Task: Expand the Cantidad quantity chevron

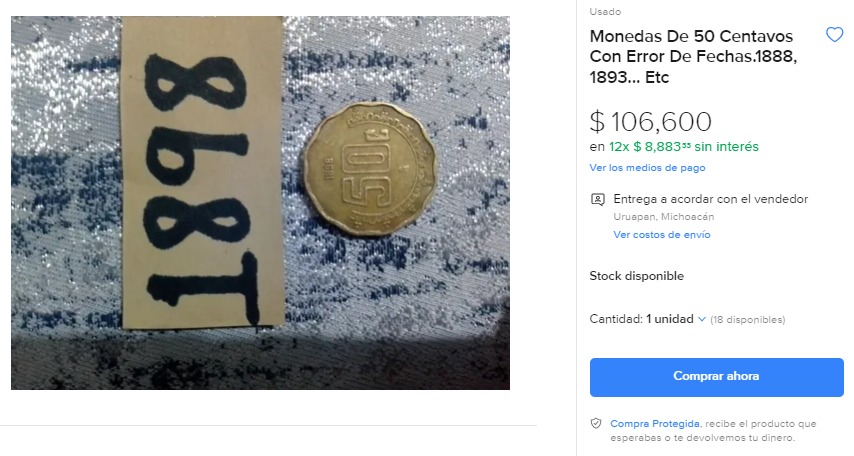Action: point(702,319)
